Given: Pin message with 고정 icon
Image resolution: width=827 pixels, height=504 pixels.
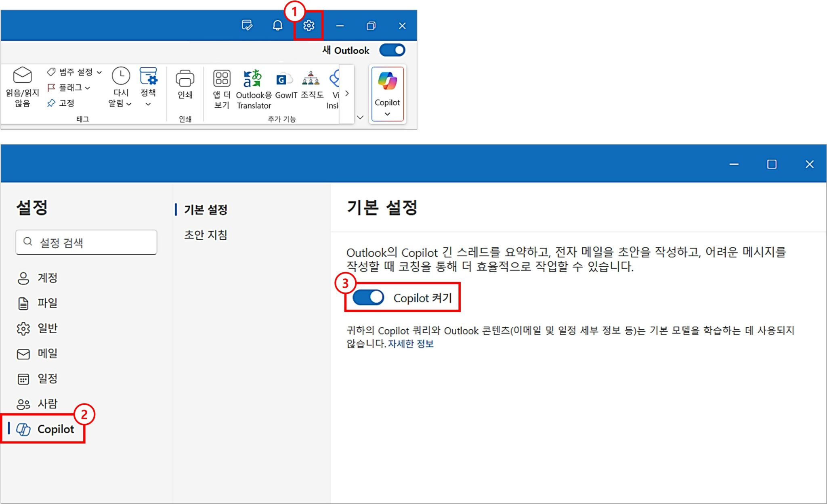Looking at the screenshot, I should point(51,103).
